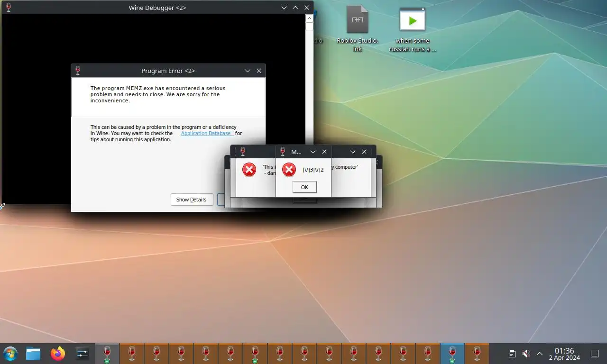Click the Show Details button
Screen dimensions: 607x364
coord(192,200)
